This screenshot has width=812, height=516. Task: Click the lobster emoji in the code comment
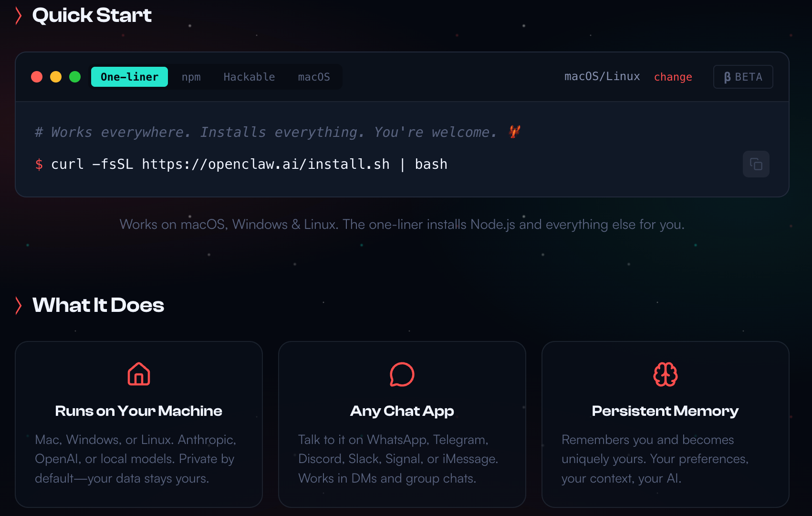click(514, 132)
